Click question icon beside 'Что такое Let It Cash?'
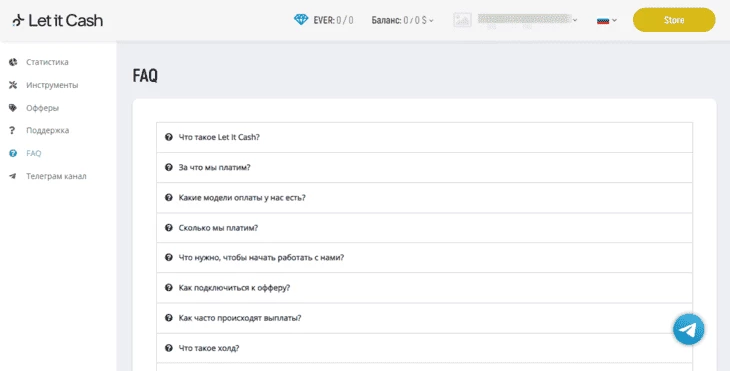 pyautogui.click(x=169, y=137)
